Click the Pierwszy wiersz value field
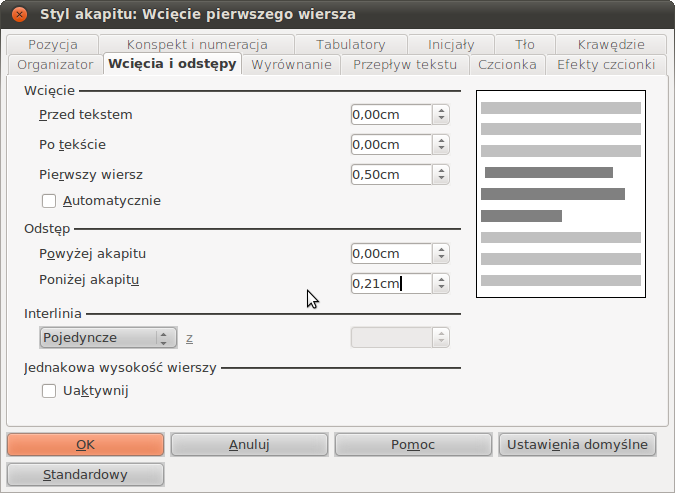Screen dimensions: 675x493 pyautogui.click(x=391, y=175)
